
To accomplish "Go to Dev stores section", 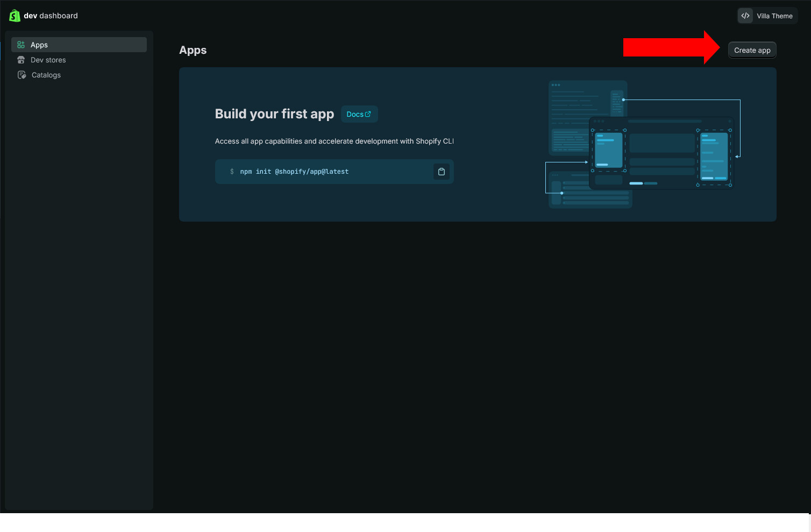I will (48, 60).
